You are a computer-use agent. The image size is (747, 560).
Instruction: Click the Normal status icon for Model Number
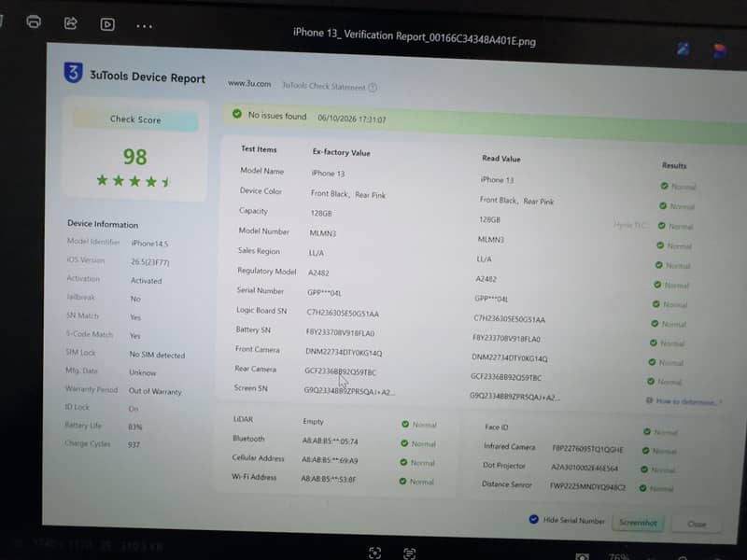(660, 245)
